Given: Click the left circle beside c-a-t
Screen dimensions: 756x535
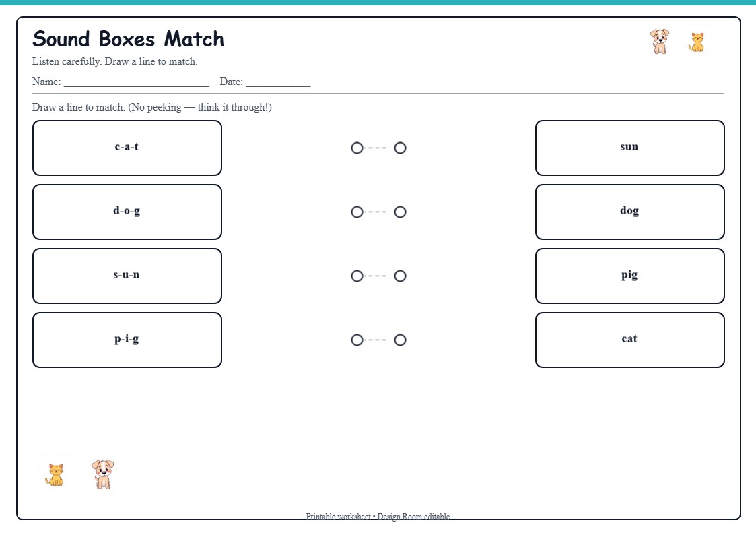Looking at the screenshot, I should click(x=357, y=148).
